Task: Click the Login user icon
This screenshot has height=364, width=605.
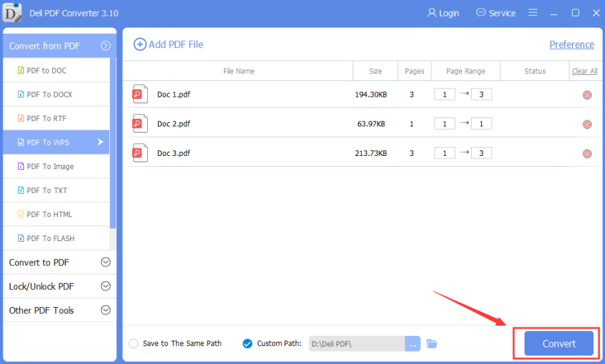Action: [431, 13]
